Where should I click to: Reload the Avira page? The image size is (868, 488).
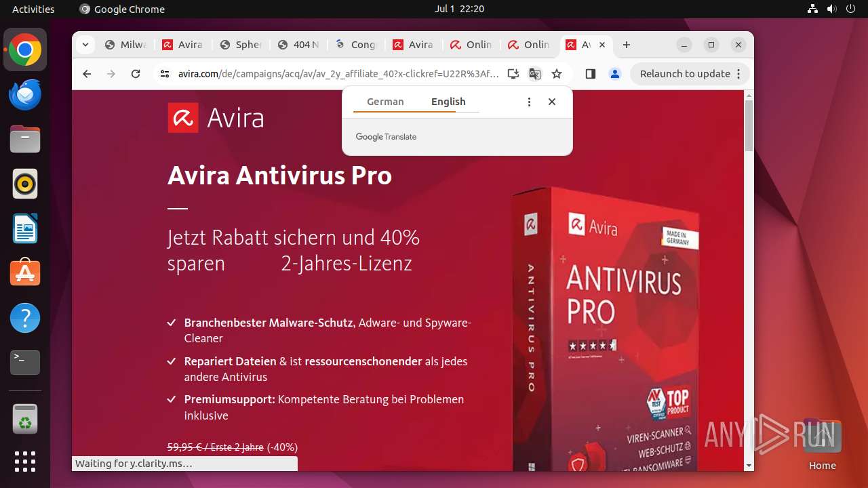pos(136,74)
